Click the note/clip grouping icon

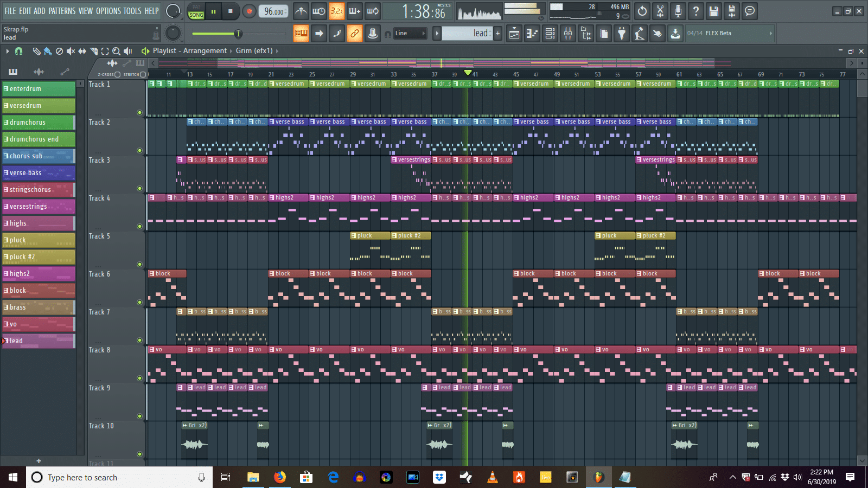click(x=373, y=34)
